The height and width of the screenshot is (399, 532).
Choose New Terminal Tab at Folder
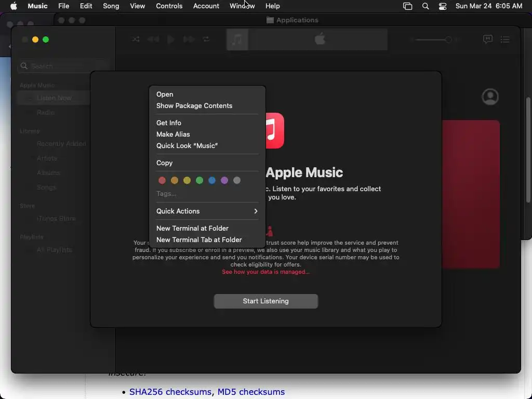coord(207,240)
